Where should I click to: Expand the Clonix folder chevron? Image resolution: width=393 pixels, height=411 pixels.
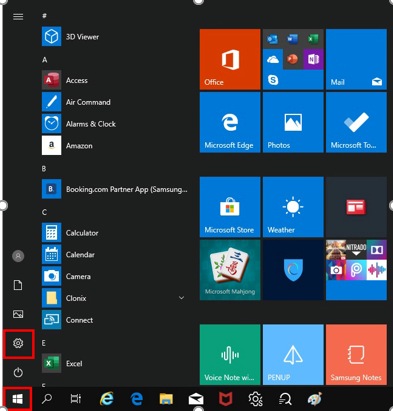click(181, 298)
